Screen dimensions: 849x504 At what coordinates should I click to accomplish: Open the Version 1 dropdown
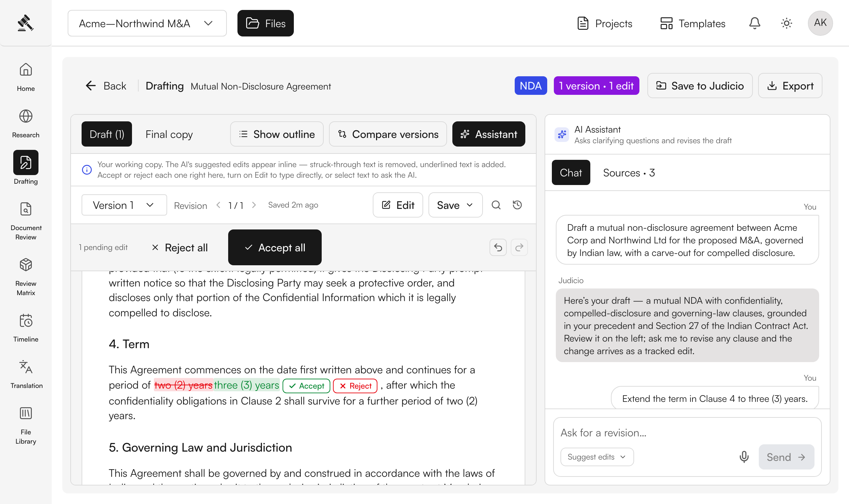[x=124, y=205]
